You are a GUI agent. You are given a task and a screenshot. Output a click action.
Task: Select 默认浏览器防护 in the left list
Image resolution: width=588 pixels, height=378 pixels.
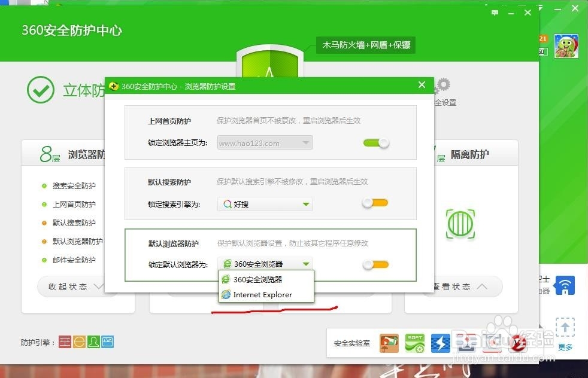coord(77,241)
